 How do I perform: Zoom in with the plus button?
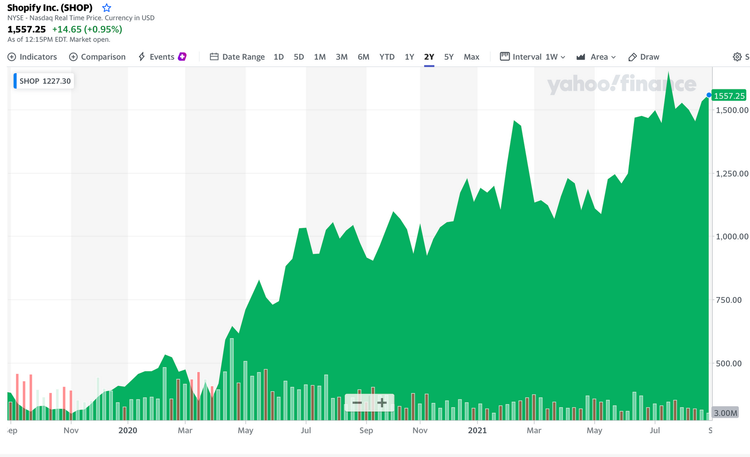pos(382,403)
